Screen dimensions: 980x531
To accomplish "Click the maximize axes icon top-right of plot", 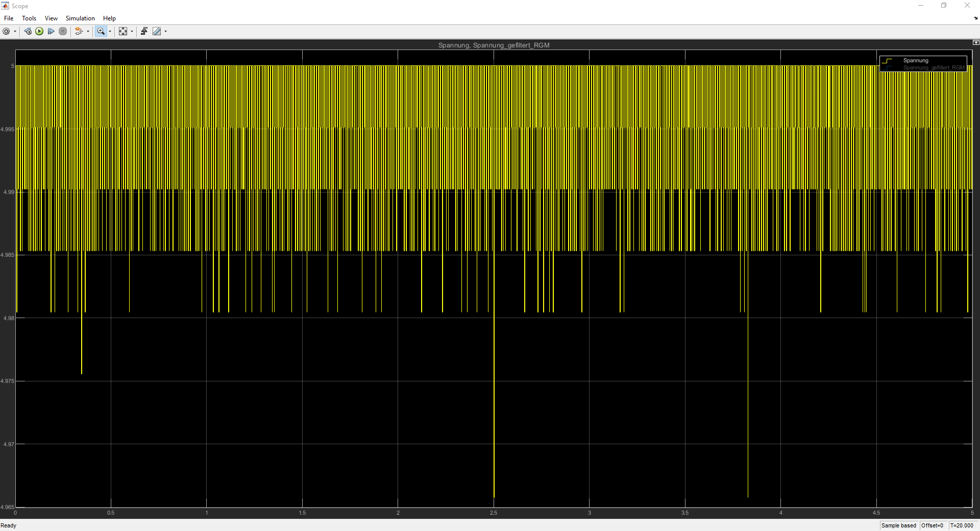I will tap(975, 42).
